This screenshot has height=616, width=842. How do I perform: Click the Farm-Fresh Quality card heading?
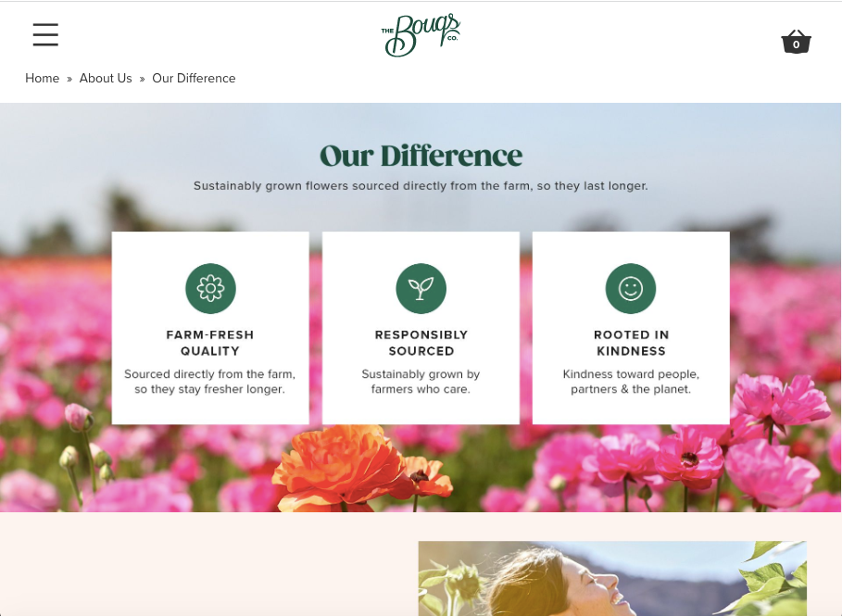point(210,343)
